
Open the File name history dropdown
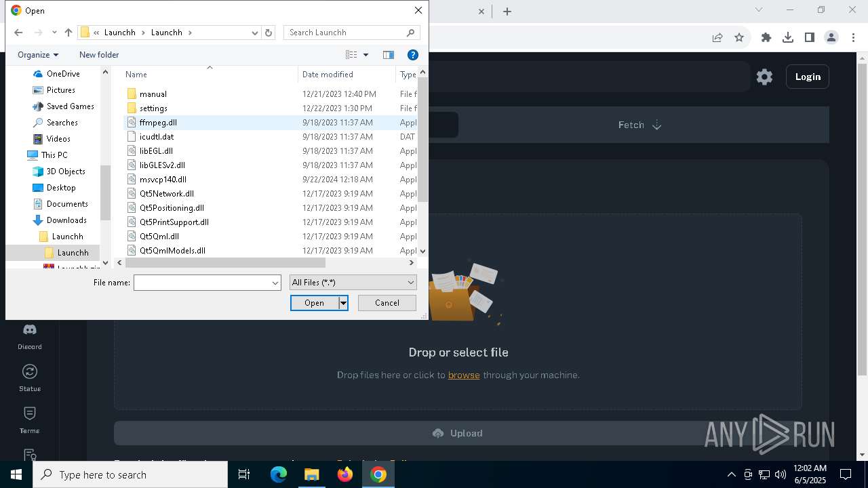point(275,283)
